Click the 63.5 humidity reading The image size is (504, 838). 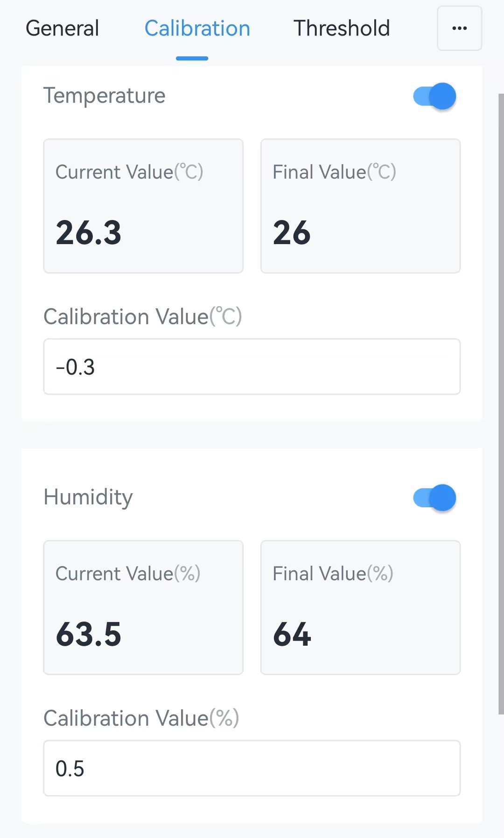pos(89,635)
